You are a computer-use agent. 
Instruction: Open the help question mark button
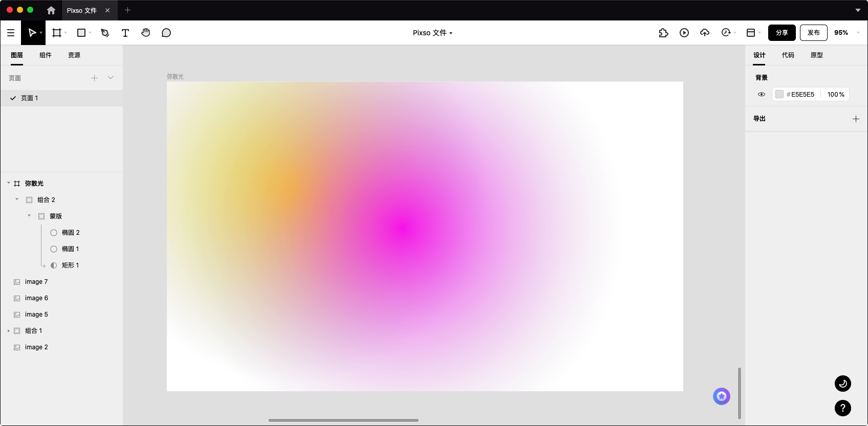point(843,408)
